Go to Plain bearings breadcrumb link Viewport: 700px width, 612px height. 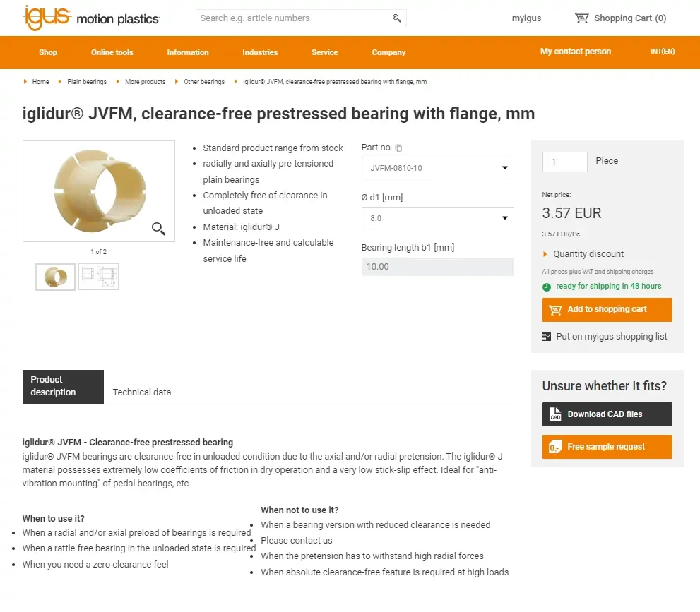[x=87, y=82]
